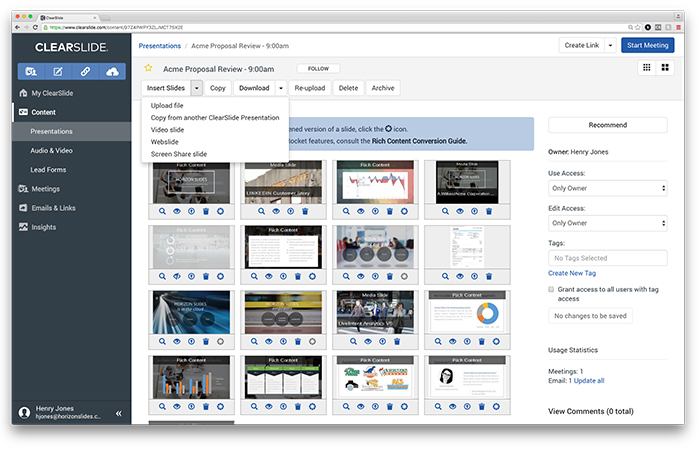Select Screen Share slide from the menu
The height and width of the screenshot is (450, 699).
(x=179, y=154)
